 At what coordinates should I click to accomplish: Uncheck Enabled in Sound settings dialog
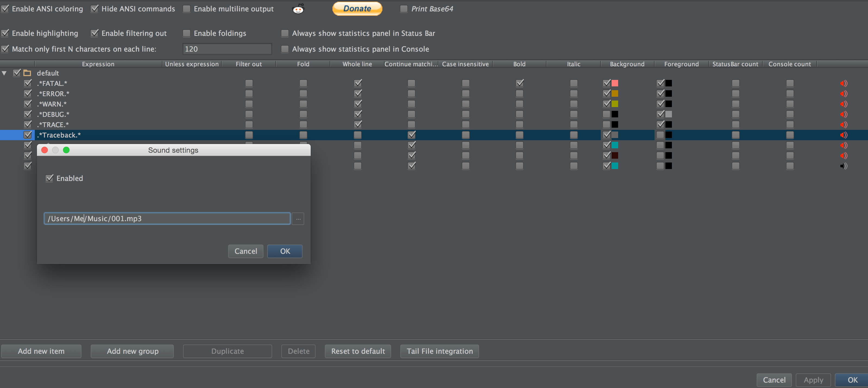click(49, 178)
